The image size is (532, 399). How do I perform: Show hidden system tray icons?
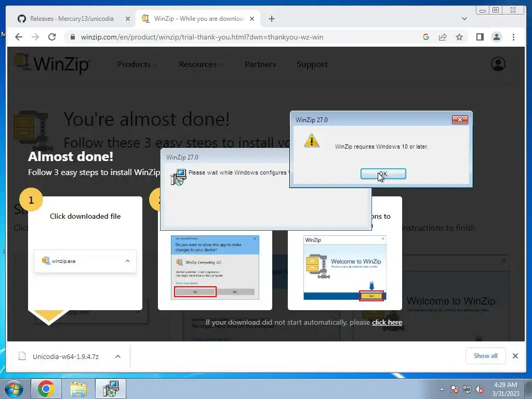[442, 389]
